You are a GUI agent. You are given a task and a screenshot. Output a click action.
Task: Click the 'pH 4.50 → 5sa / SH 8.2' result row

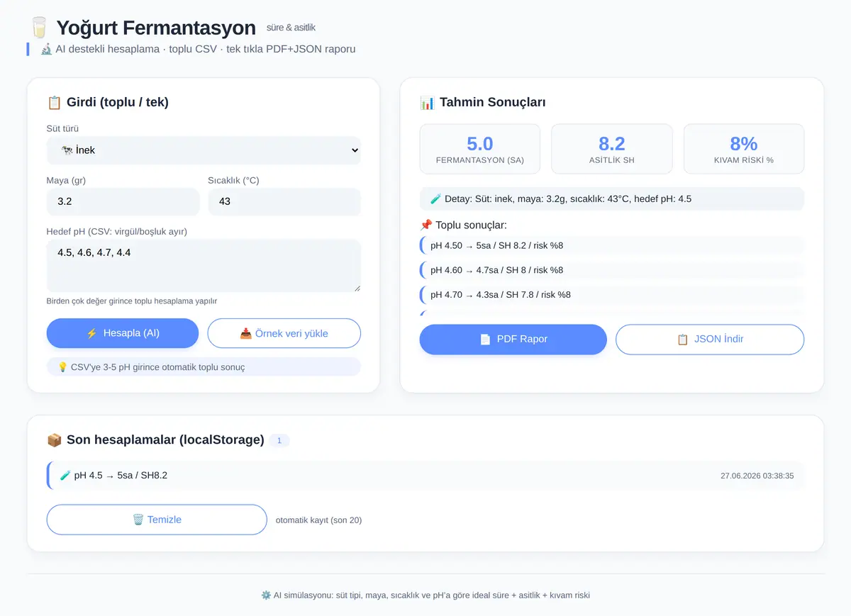click(x=612, y=246)
